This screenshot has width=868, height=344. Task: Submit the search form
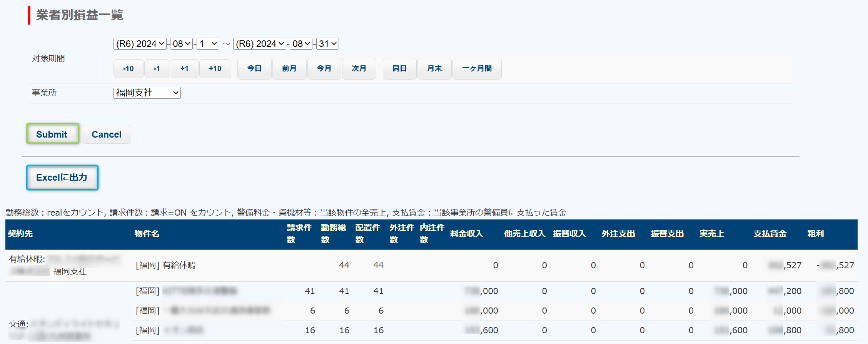(x=52, y=134)
